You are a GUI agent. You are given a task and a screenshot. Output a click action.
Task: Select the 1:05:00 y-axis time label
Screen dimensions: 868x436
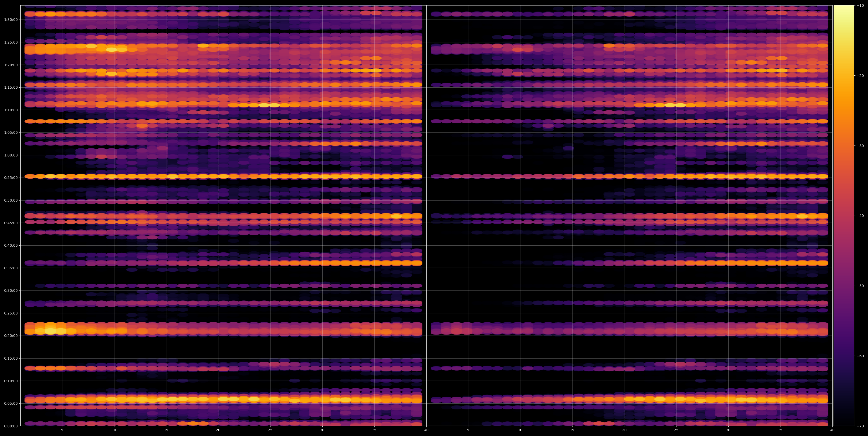point(11,132)
